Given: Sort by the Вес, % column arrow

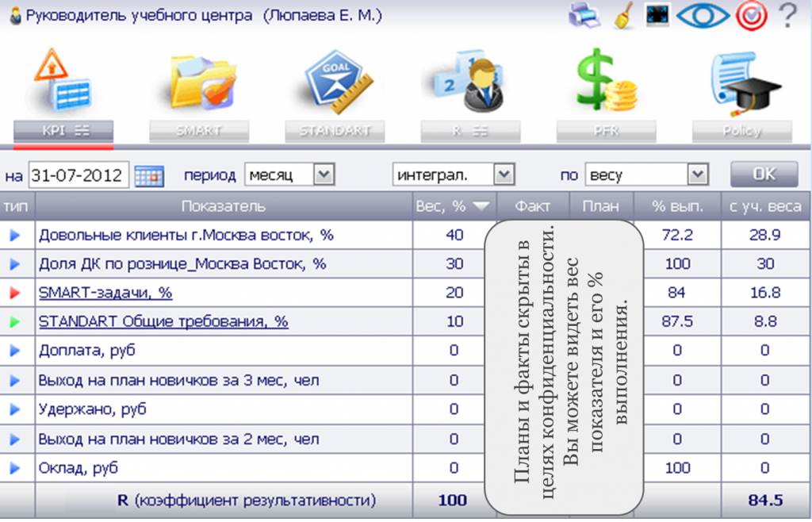Looking at the screenshot, I should point(481,206).
